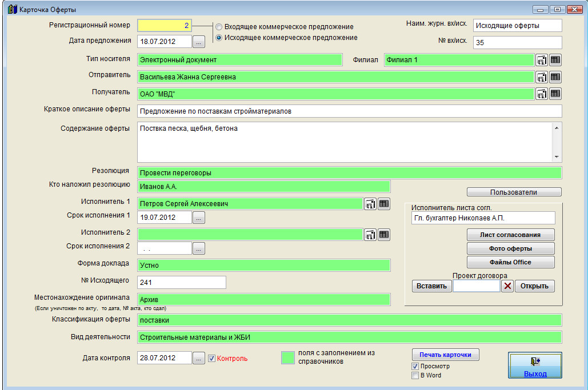
Task: Click the red X to clear Проект договора
Action: coord(507,286)
